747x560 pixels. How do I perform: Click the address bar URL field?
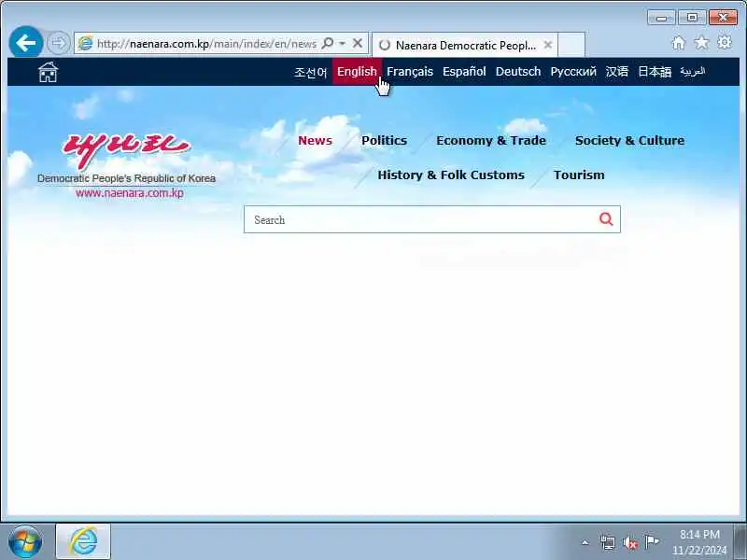206,44
